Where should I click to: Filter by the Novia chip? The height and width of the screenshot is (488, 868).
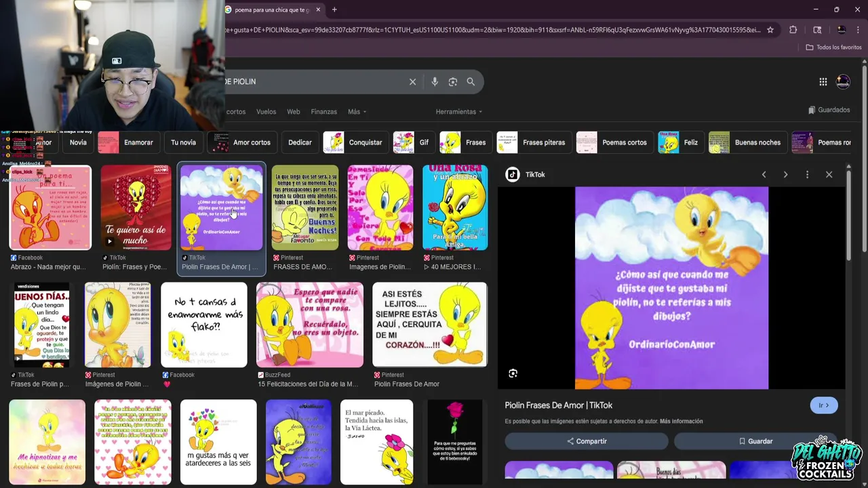click(x=78, y=142)
